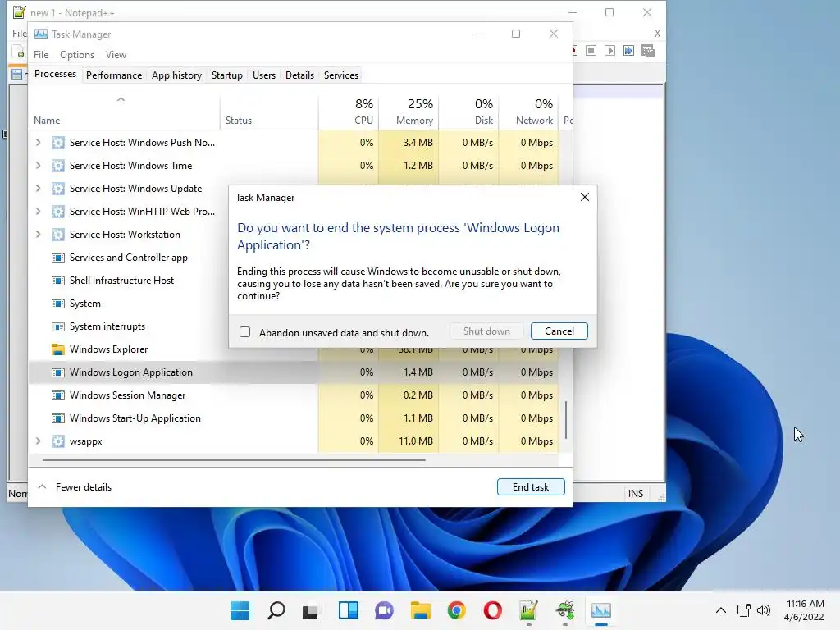Check 'Abandon unsaved data and shut down' box
This screenshot has height=630, width=840.
click(x=244, y=332)
